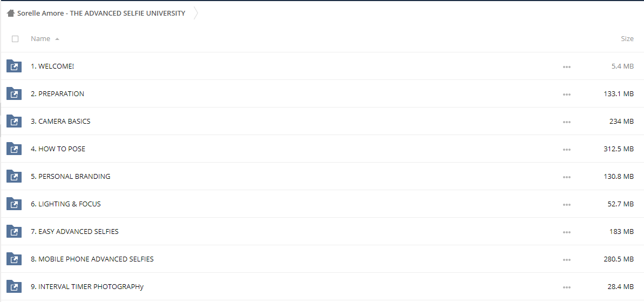
Task: Open the 4. HOW TO POSE folder
Action: point(58,149)
